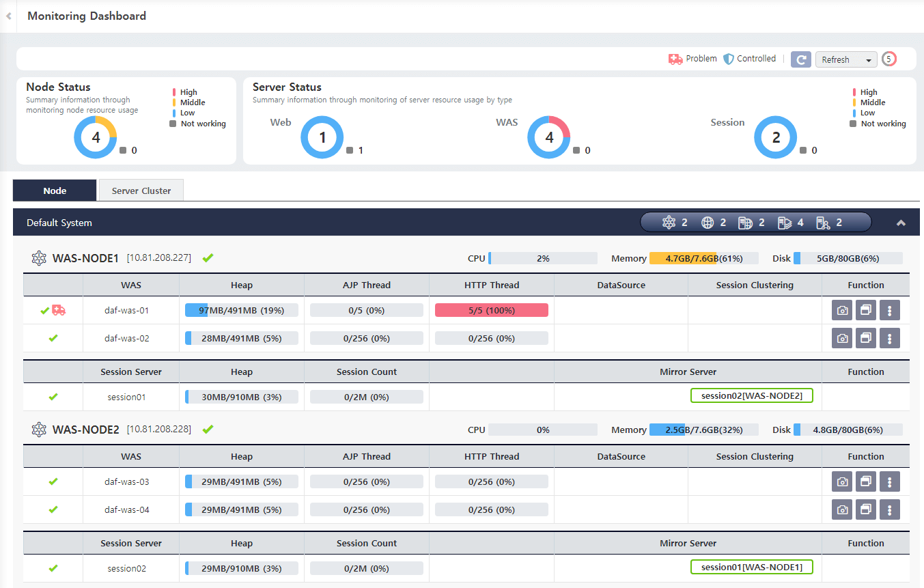
Task: Select the Node tab
Action: coord(54,190)
